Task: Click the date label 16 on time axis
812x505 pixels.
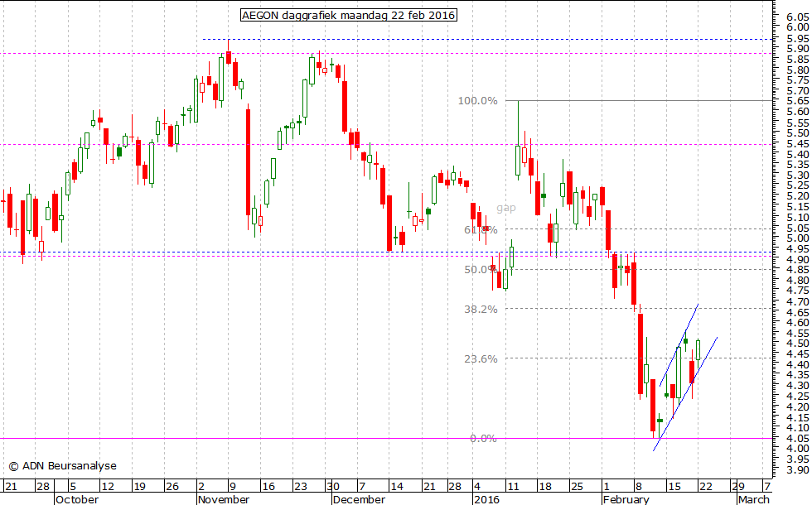Action: (x=268, y=487)
